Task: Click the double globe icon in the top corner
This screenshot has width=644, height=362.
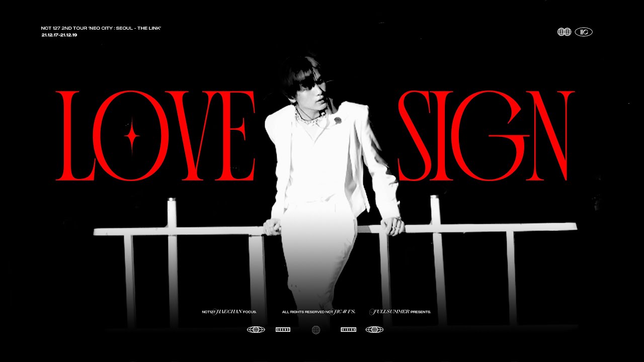Action: 564,32
